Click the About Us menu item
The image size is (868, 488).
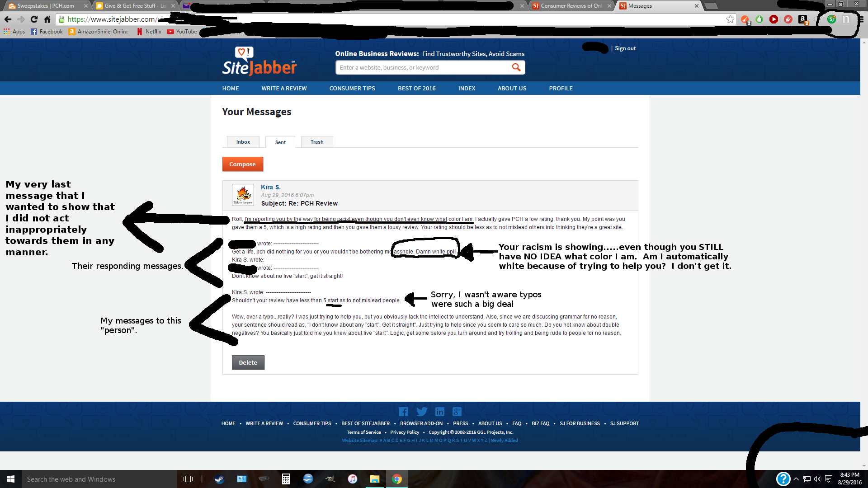512,88
